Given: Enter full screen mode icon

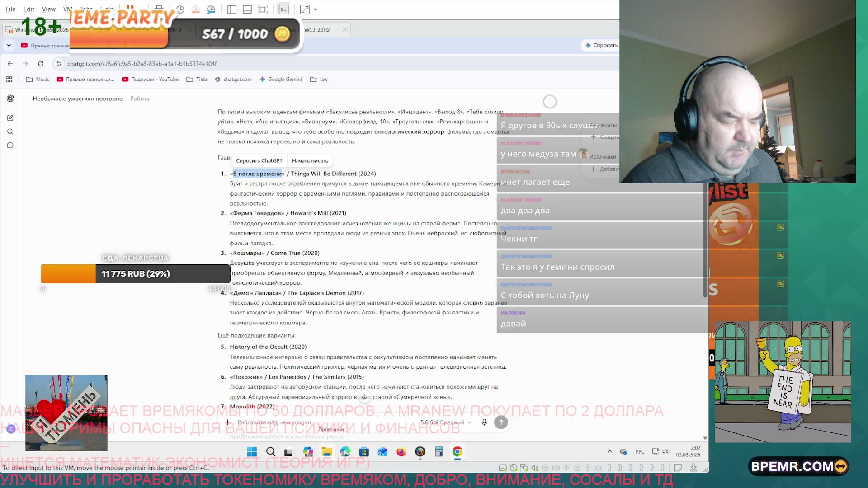Looking at the screenshot, I should pyautogui.click(x=263, y=9).
